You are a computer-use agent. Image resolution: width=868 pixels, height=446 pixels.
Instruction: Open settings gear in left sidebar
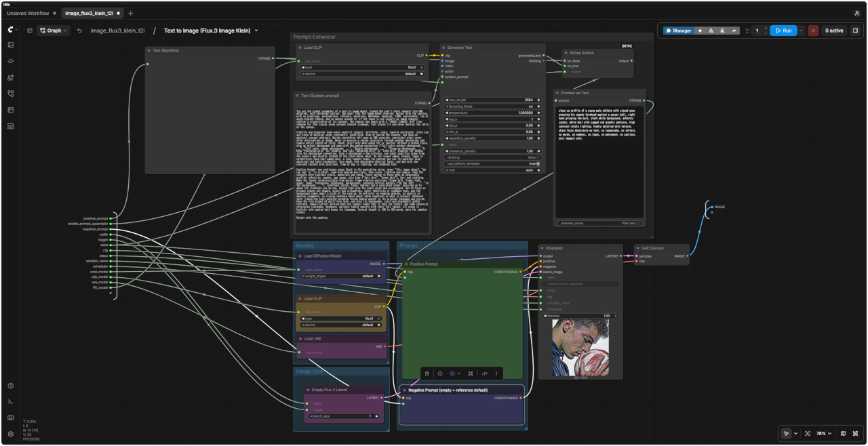click(x=11, y=434)
